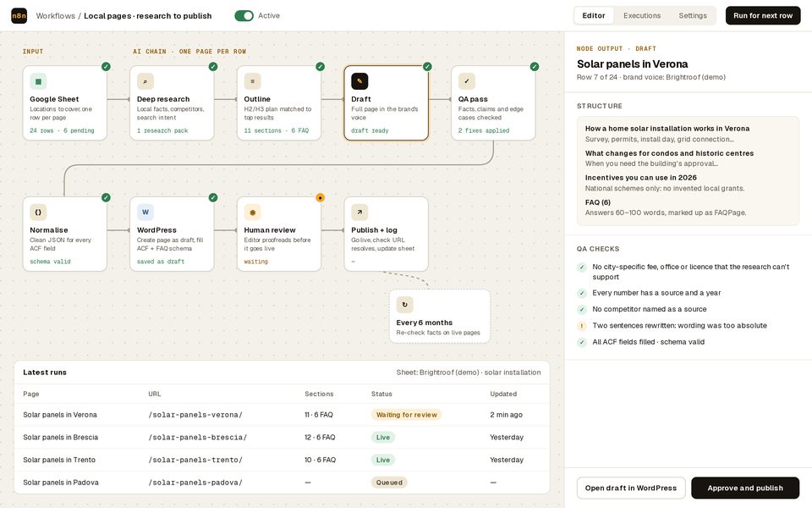
Task: Click check icon beside 'All ACF fields filled'
Action: (582, 342)
